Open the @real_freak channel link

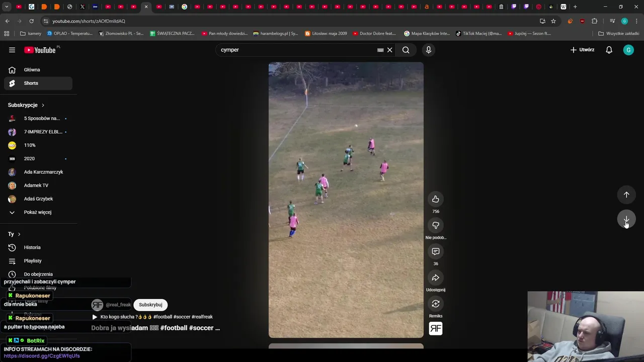click(x=118, y=305)
